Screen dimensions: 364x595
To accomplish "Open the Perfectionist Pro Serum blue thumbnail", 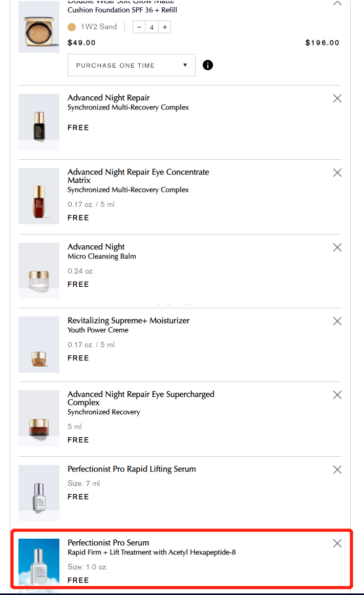I will [39, 561].
